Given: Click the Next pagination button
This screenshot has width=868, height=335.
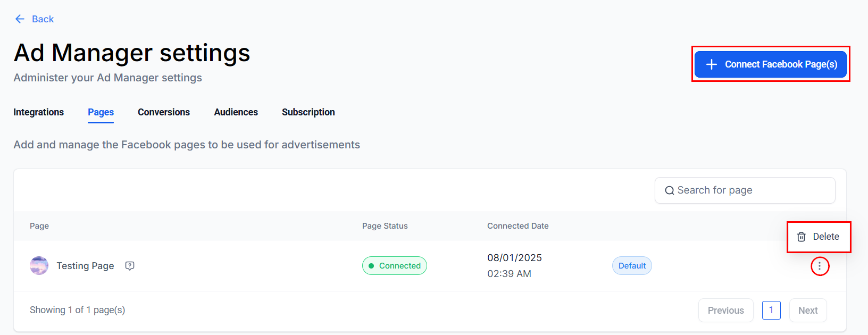Looking at the screenshot, I should 808,311.
